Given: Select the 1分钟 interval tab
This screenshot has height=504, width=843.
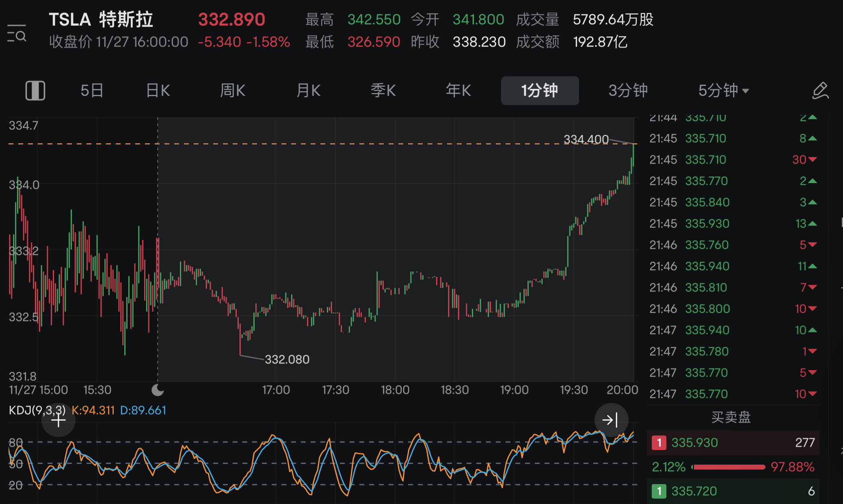Looking at the screenshot, I should 540,90.
